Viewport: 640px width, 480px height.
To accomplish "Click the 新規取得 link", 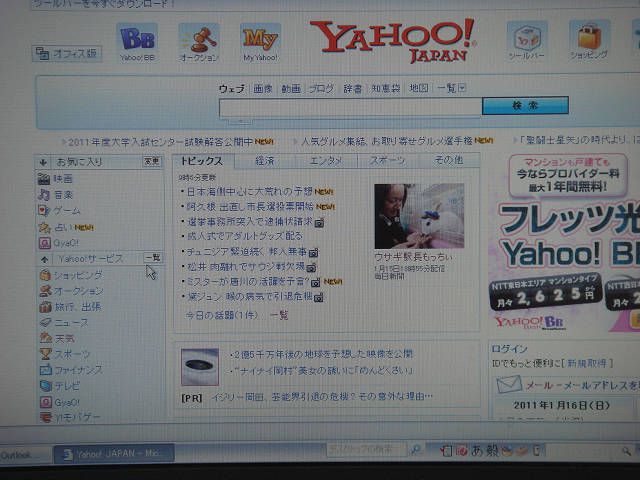I will click(588, 363).
